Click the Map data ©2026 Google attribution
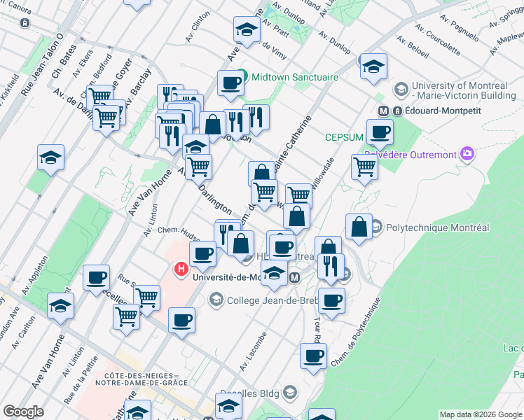This screenshot has height=420, width=524. (x=481, y=414)
